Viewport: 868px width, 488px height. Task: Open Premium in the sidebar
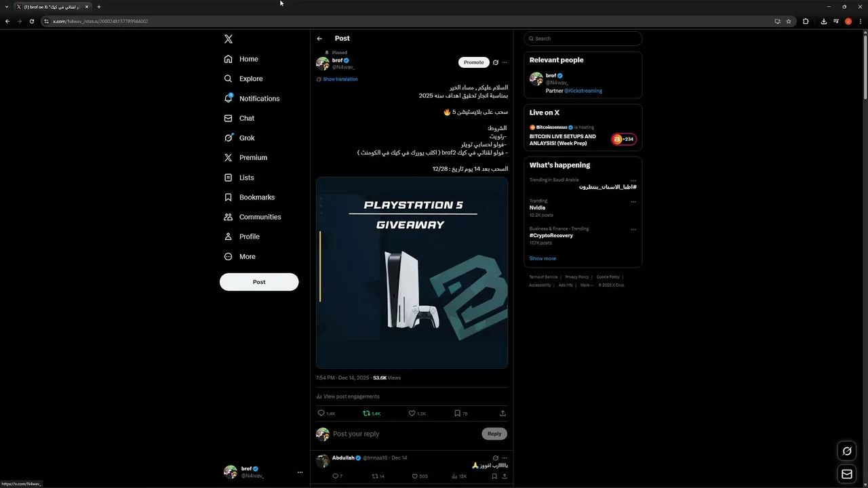tap(245, 157)
